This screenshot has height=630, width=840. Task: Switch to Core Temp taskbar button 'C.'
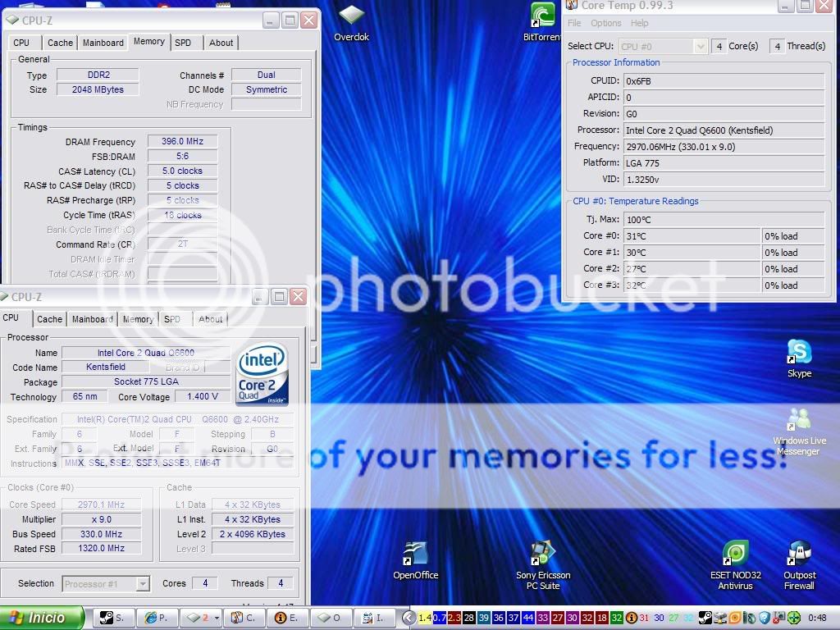point(243,618)
